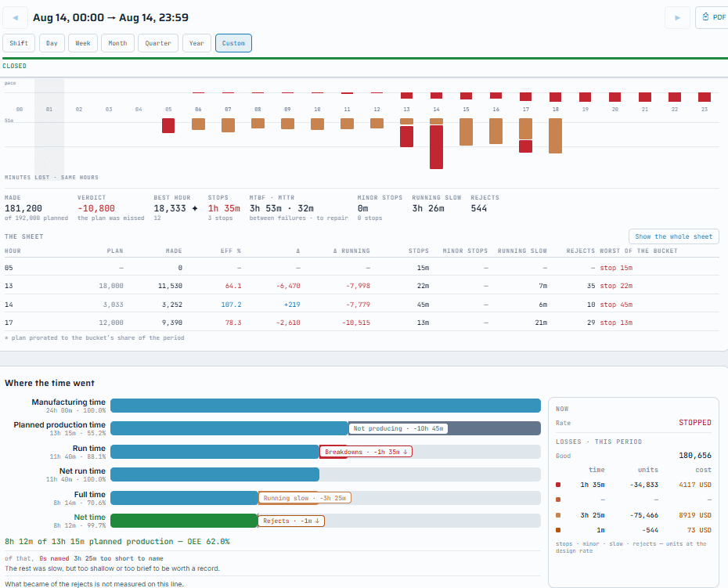Open the "stop 22m" entry in row 13
The image size is (728, 588).
pyautogui.click(x=616, y=286)
